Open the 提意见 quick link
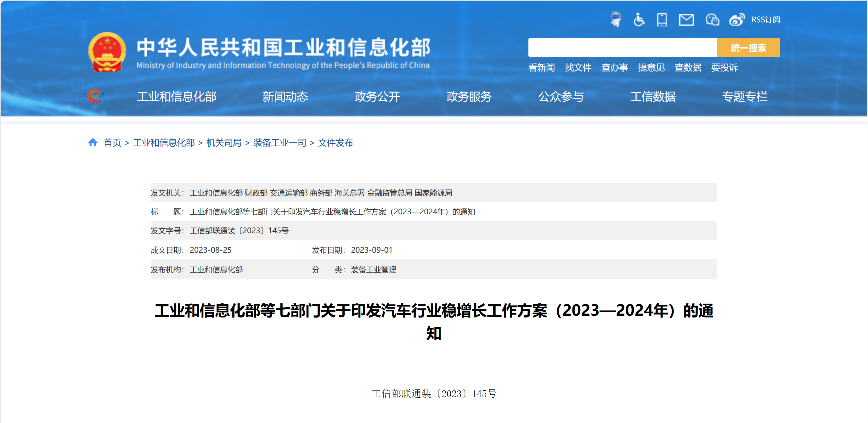The width and height of the screenshot is (868, 423). (651, 68)
